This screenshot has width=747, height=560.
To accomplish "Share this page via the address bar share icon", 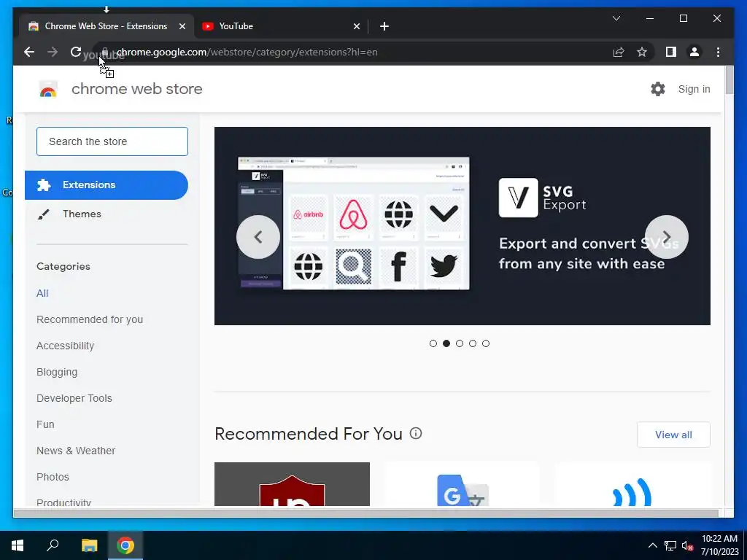I will click(619, 52).
